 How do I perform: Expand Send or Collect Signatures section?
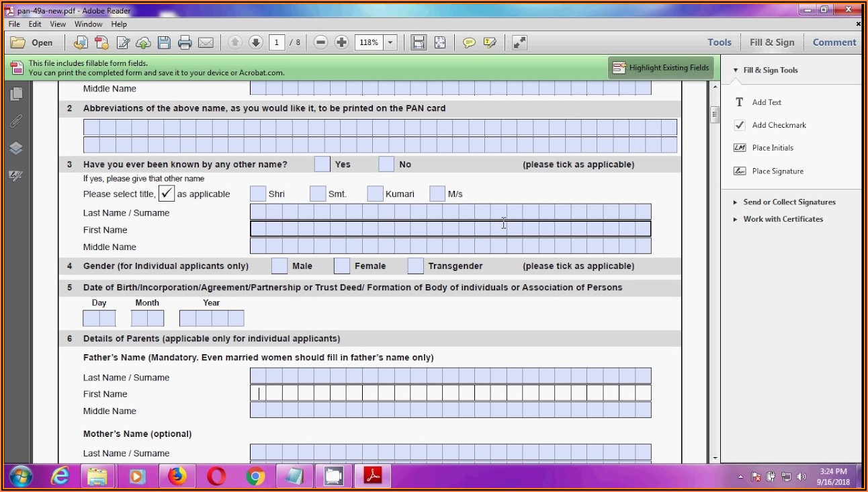click(789, 202)
